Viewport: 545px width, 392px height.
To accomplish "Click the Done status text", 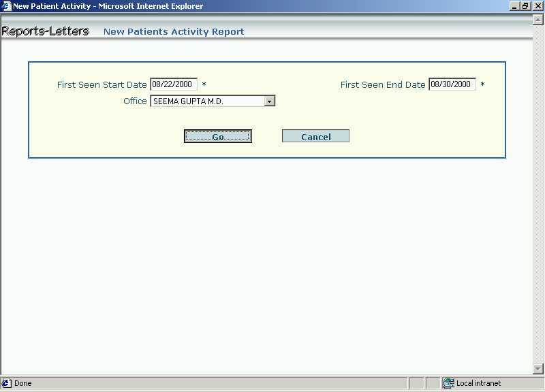I will tap(23, 383).
